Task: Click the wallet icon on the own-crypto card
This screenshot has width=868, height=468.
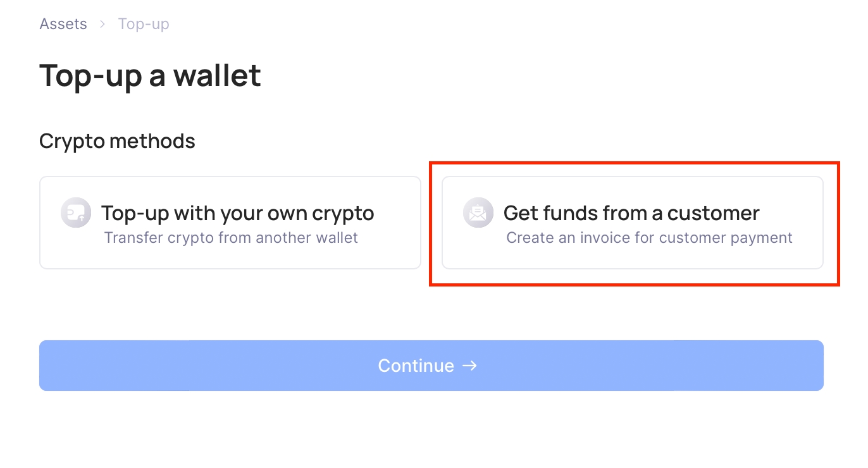Action: point(76,212)
